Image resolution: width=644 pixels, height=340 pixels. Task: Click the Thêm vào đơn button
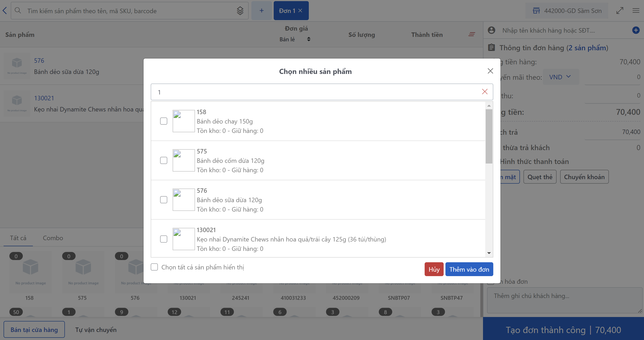[x=469, y=269]
